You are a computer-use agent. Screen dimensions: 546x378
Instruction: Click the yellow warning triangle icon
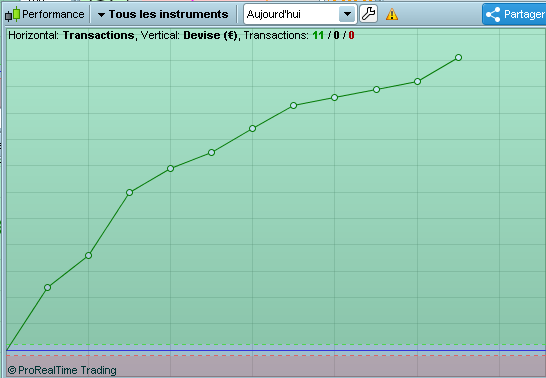pyautogui.click(x=392, y=15)
